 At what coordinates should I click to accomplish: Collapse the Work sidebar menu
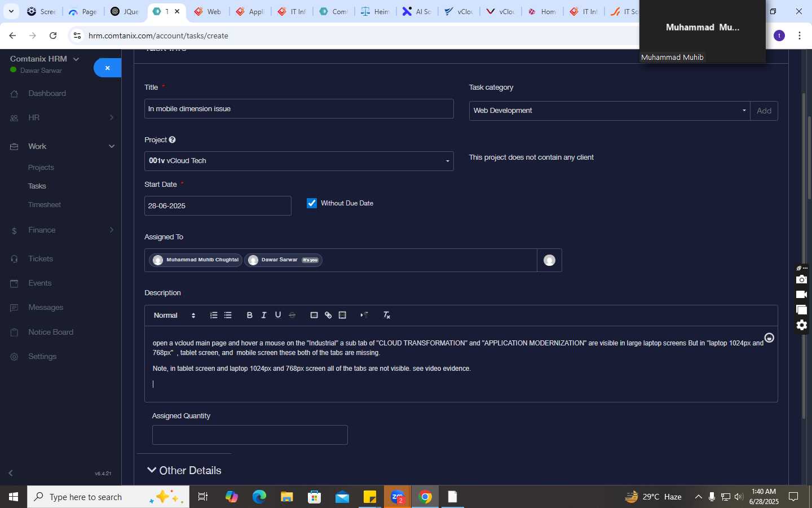(61, 146)
